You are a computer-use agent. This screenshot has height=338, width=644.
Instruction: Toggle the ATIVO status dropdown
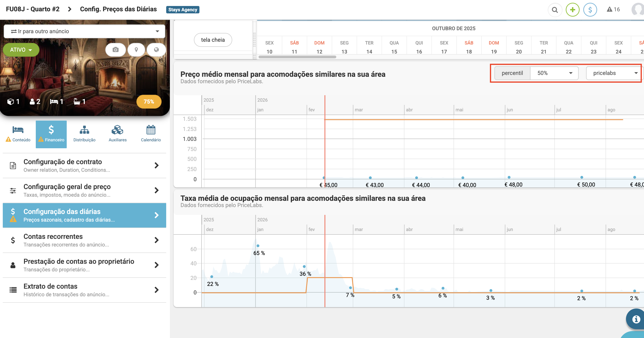(x=21, y=50)
